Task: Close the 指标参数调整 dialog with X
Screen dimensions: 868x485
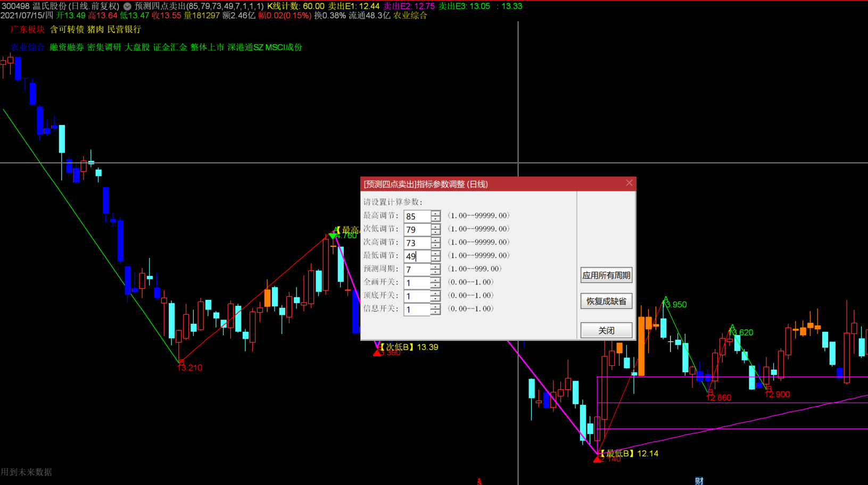Action: pyautogui.click(x=629, y=183)
